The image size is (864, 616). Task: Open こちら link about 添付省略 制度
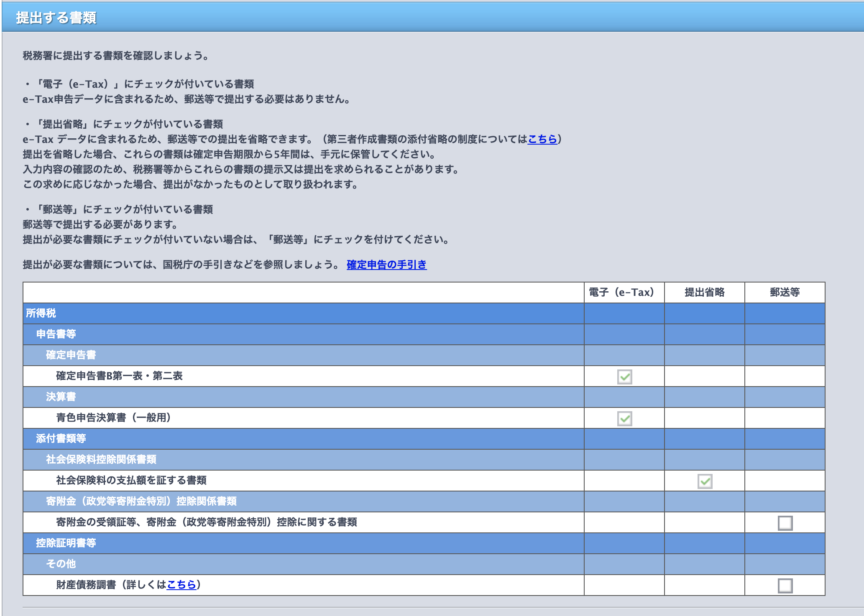(542, 139)
